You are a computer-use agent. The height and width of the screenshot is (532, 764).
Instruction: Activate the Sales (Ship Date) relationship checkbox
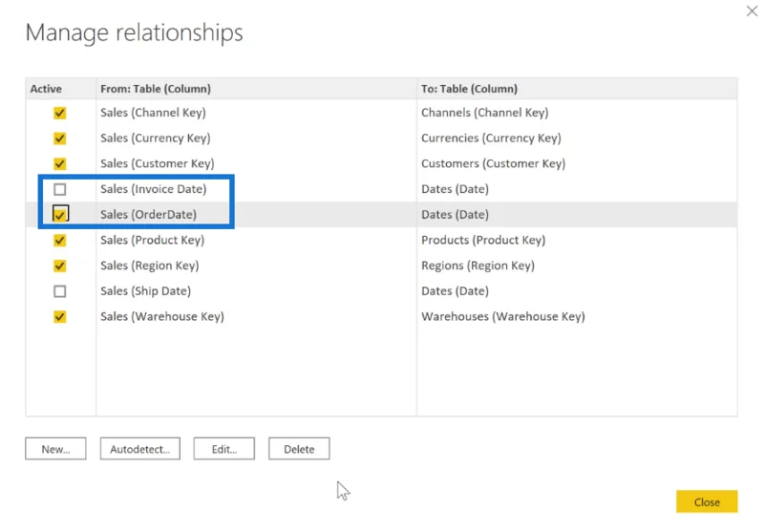pyautogui.click(x=59, y=291)
